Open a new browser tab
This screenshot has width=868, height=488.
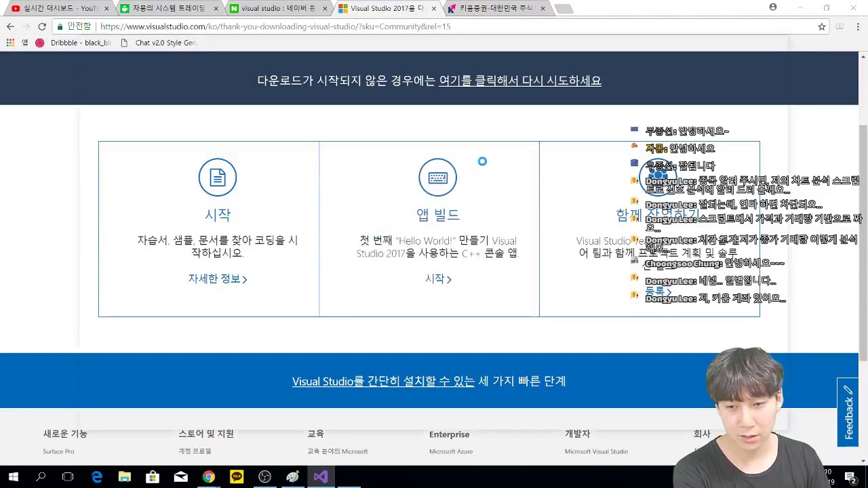point(564,8)
